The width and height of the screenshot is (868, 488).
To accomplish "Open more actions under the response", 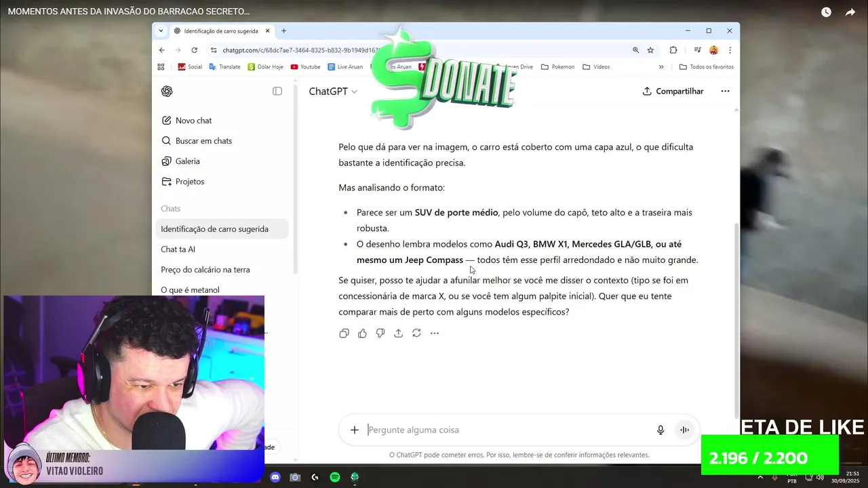I will tap(435, 333).
